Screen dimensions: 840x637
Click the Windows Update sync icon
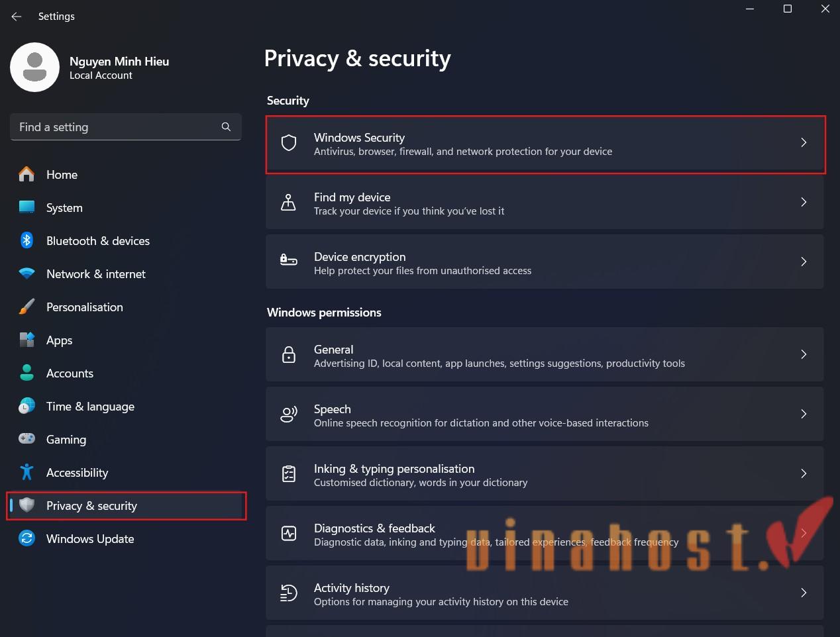tap(26, 538)
